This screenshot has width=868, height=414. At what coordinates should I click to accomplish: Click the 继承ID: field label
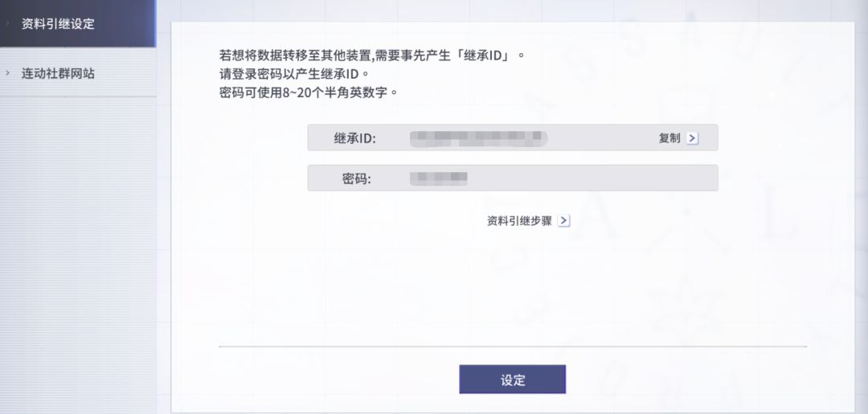coord(354,138)
